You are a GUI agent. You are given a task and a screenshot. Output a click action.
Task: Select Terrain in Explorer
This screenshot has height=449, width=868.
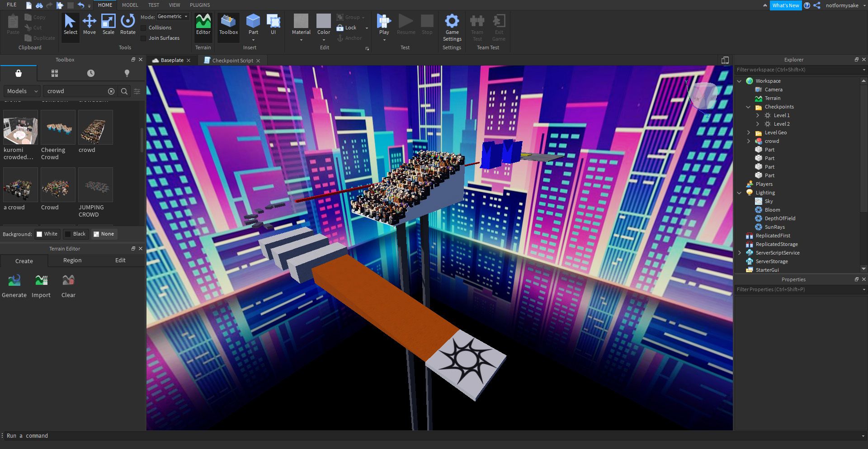tap(772, 98)
